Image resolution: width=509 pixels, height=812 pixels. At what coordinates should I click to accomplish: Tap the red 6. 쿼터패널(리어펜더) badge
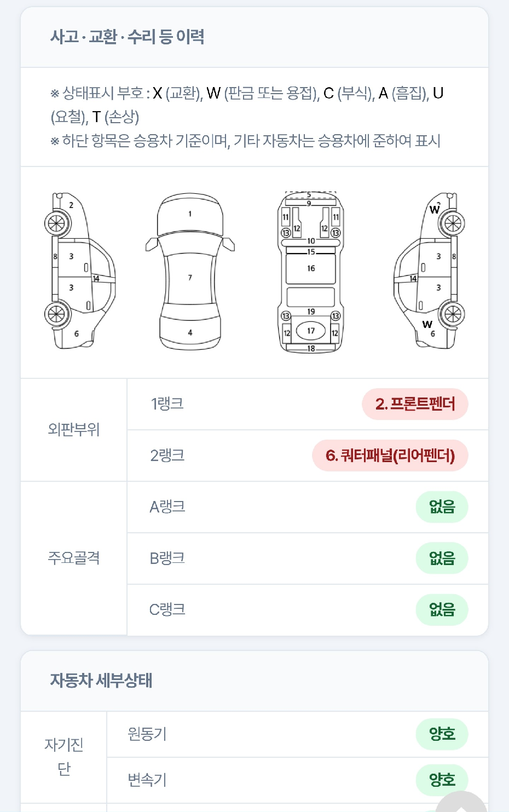click(390, 456)
